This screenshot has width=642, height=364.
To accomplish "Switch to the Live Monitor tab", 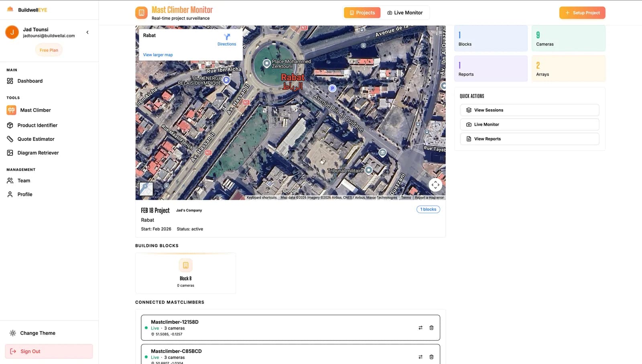I will pos(405,13).
